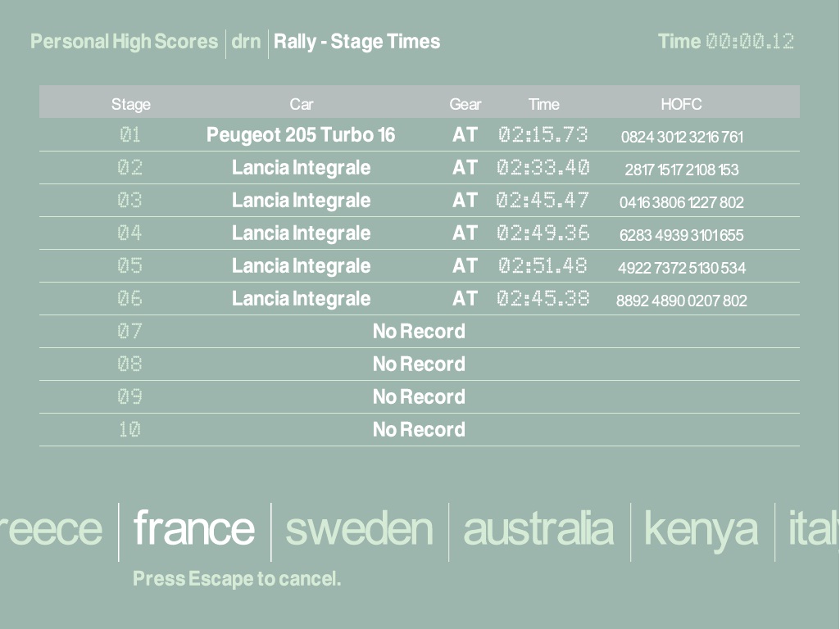Select the AT gear in stage 05 row
The width and height of the screenshot is (840, 629).
coord(465,266)
